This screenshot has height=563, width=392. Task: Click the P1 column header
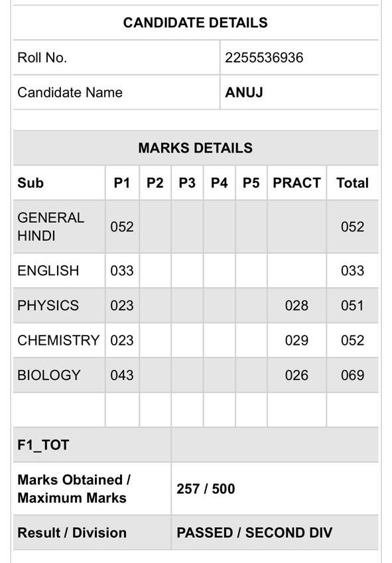coord(121,183)
